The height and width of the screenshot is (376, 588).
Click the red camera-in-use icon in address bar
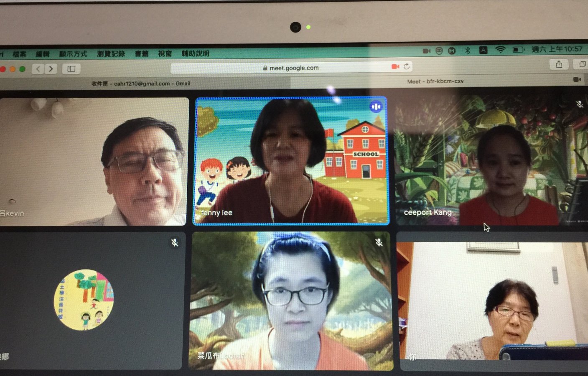pyautogui.click(x=395, y=66)
